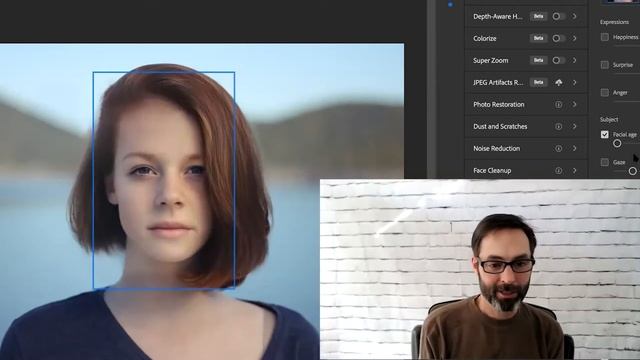640x360 pixels.
Task: Enable the Gaze checkbox
Action: point(605,162)
